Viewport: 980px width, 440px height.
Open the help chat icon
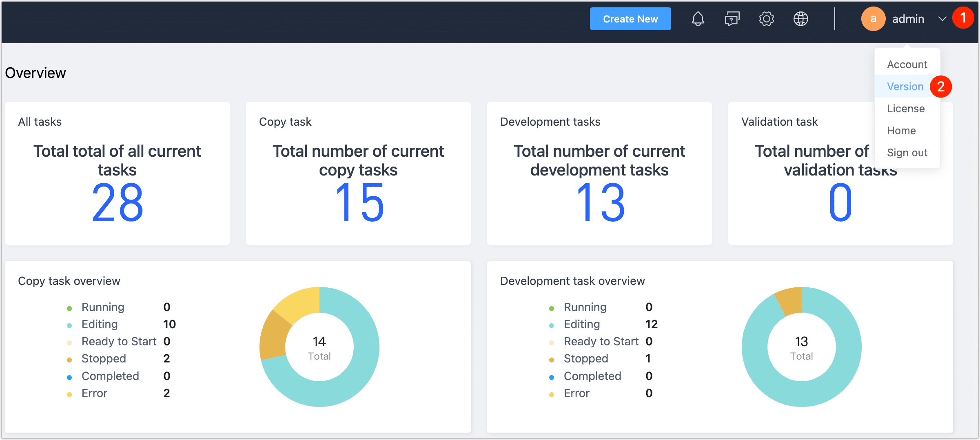coord(732,19)
